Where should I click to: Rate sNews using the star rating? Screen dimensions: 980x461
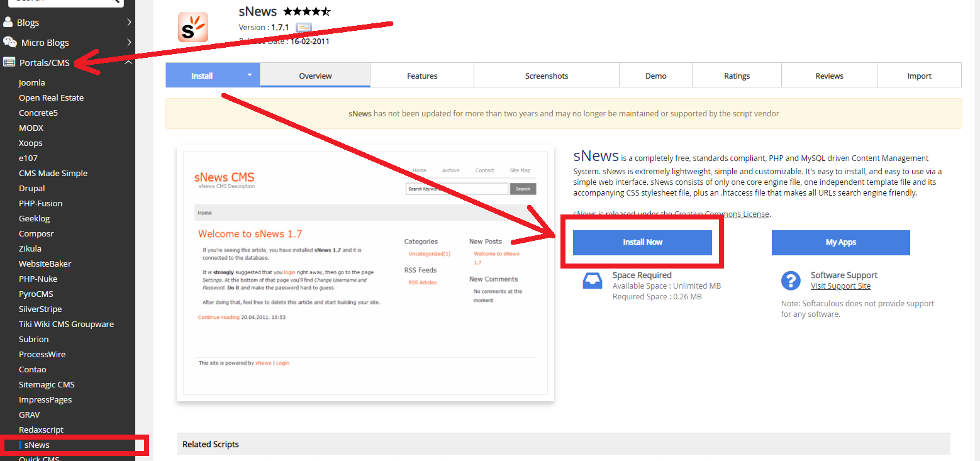(306, 11)
